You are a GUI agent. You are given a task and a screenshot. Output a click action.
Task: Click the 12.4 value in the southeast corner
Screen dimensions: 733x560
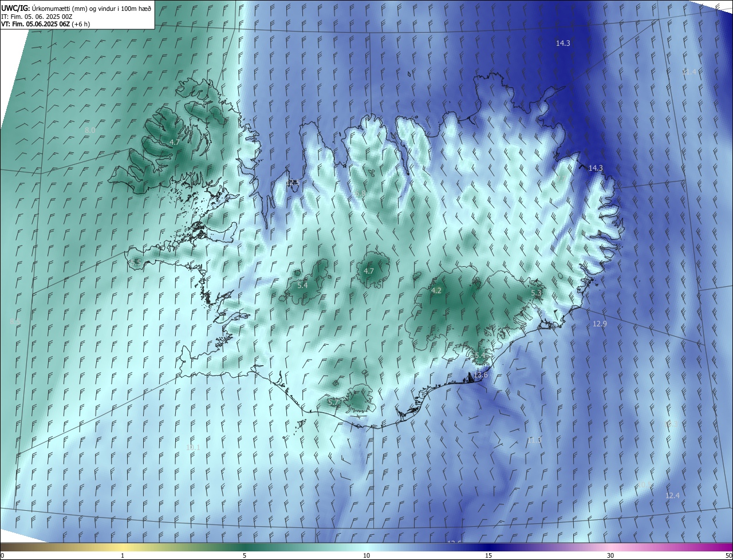click(672, 495)
